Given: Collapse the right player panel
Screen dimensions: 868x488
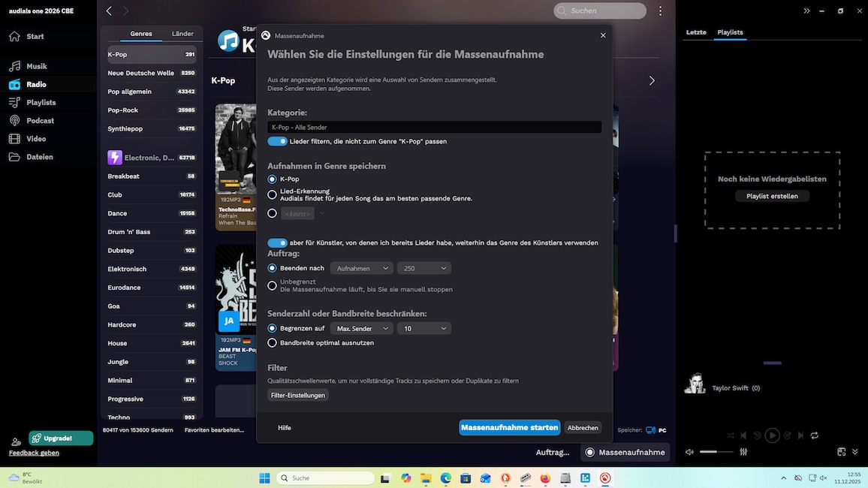Looking at the screenshot, I should pos(806,11).
